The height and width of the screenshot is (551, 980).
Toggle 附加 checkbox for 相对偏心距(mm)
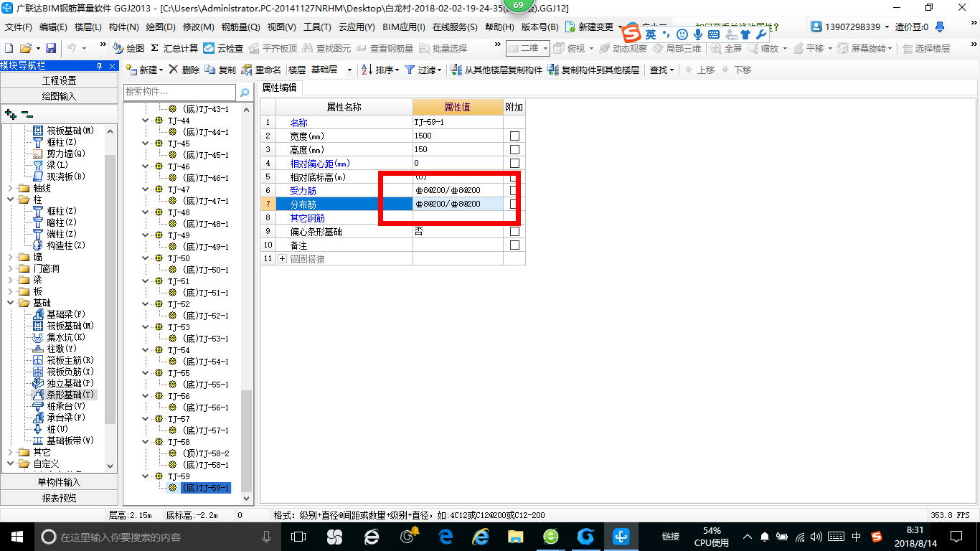coord(514,164)
